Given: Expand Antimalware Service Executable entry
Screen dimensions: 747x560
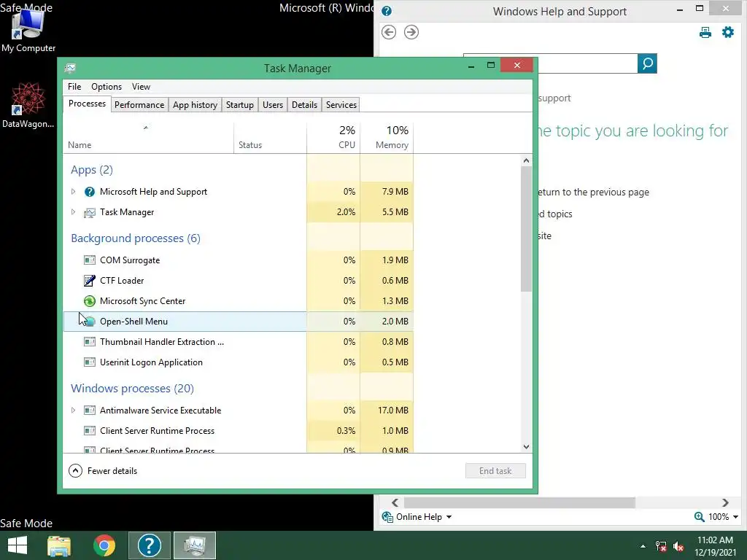Looking at the screenshot, I should pyautogui.click(x=74, y=410).
